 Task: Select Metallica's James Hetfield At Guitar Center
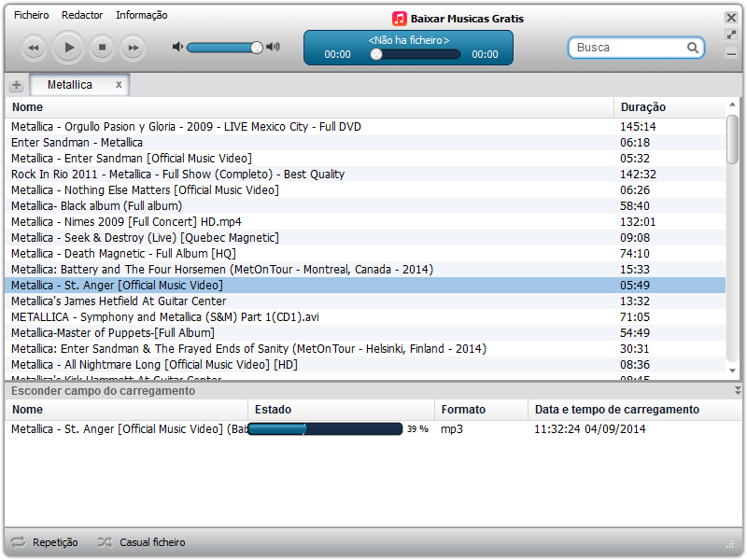(x=365, y=301)
